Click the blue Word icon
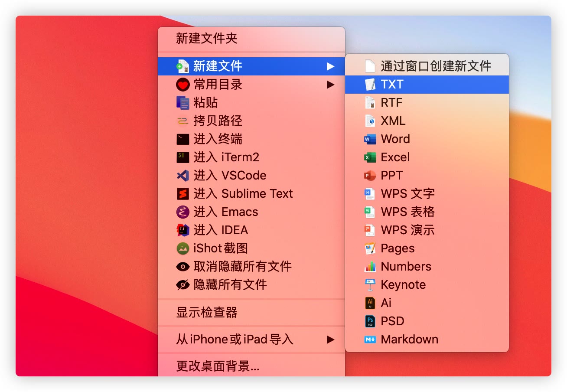567x392 pixels. point(370,139)
